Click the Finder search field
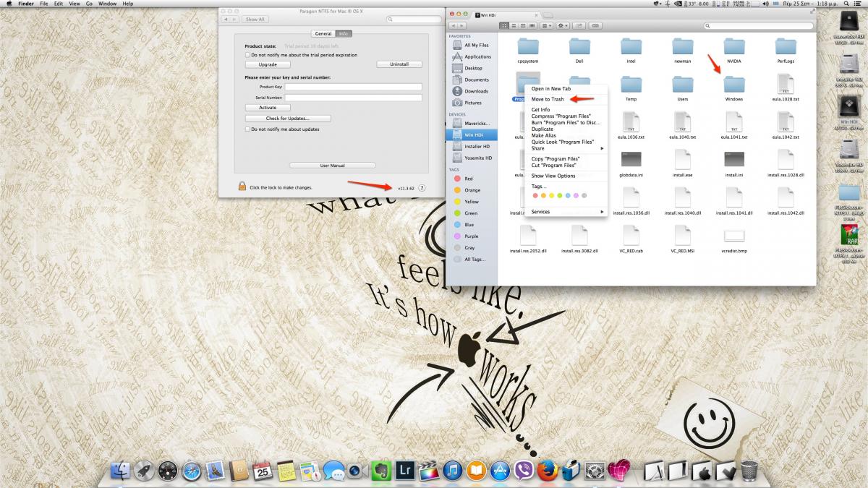This screenshot has width=868, height=488. click(x=758, y=25)
